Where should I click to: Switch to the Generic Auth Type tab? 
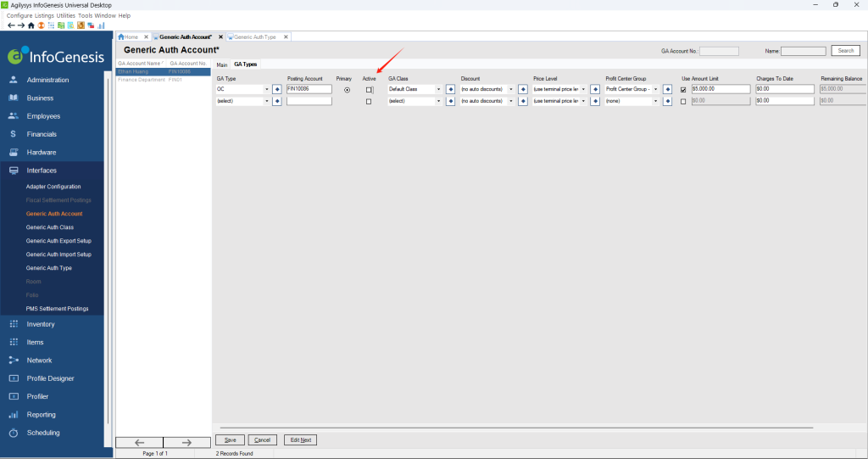tap(254, 37)
